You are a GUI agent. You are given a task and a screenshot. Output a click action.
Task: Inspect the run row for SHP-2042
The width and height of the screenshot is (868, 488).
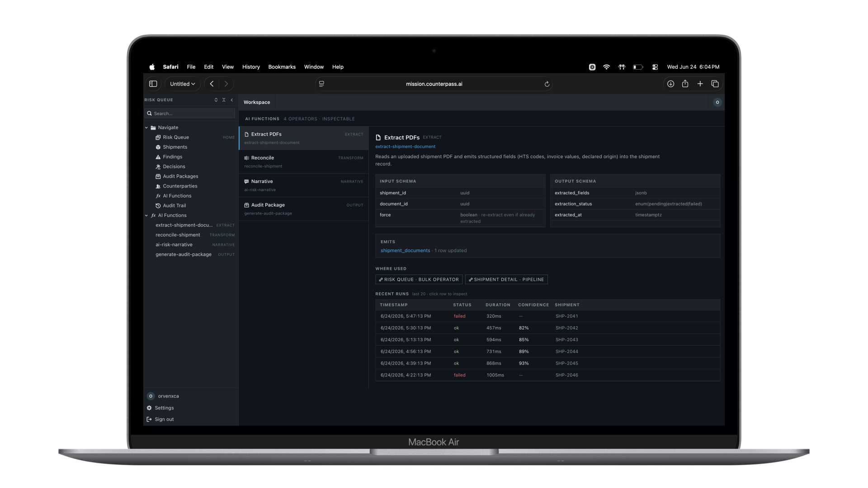pos(547,328)
